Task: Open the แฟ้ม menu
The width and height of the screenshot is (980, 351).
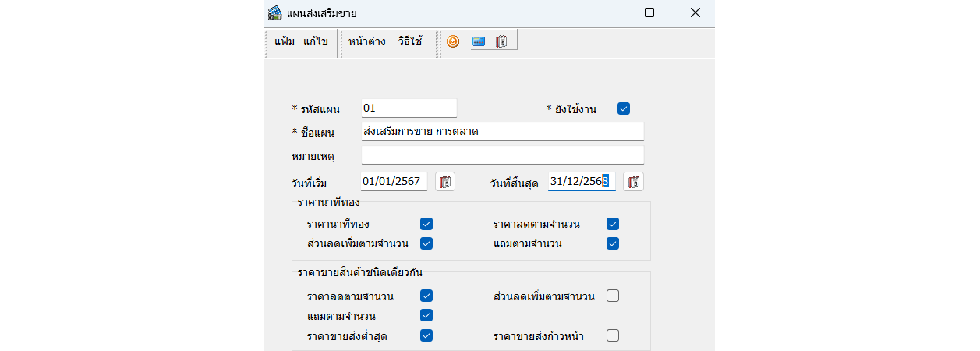Action: tap(285, 41)
